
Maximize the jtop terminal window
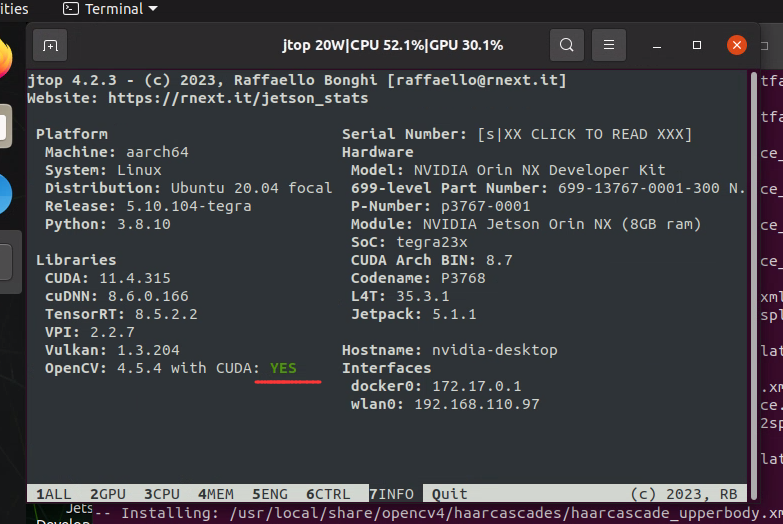(697, 45)
